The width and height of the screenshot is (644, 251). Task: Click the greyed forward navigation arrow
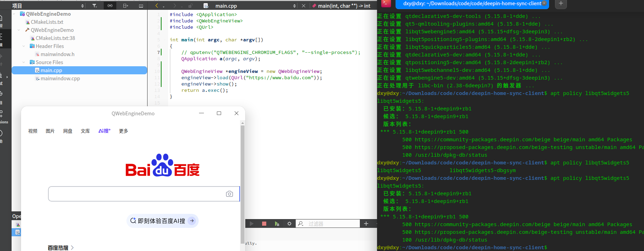tap(174, 6)
